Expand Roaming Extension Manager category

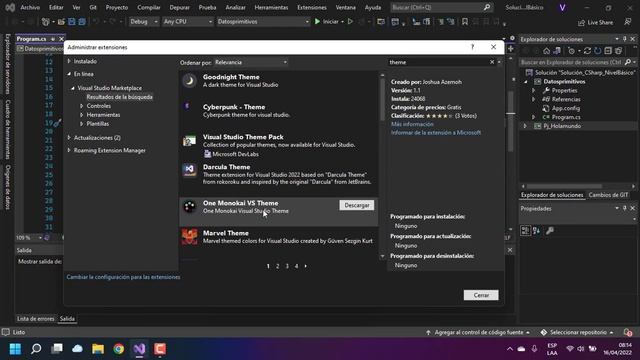(x=69, y=151)
